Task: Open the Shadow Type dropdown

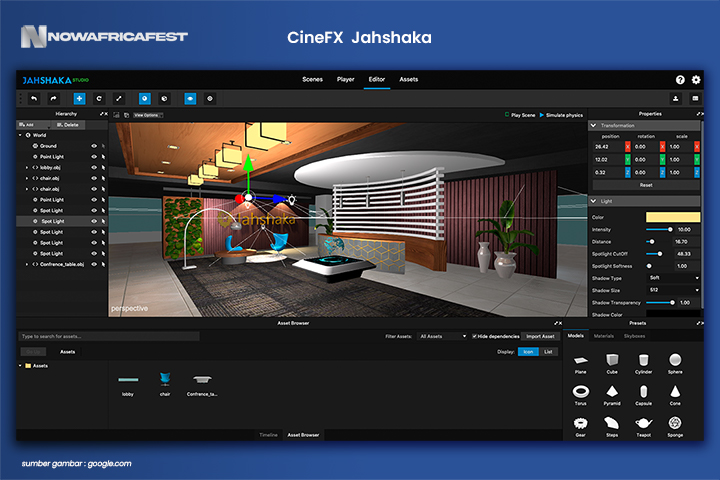Action: pos(674,278)
